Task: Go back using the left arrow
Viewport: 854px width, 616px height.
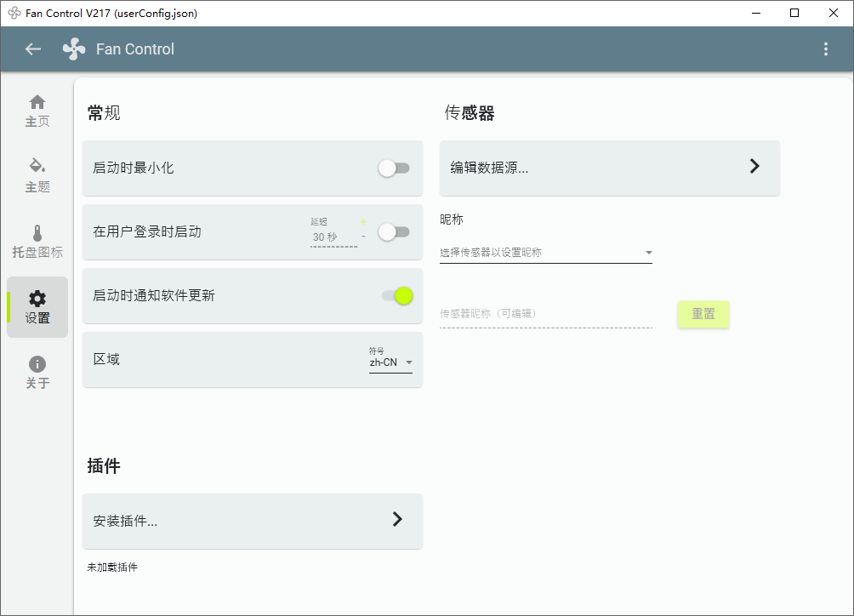Action: 32,48
